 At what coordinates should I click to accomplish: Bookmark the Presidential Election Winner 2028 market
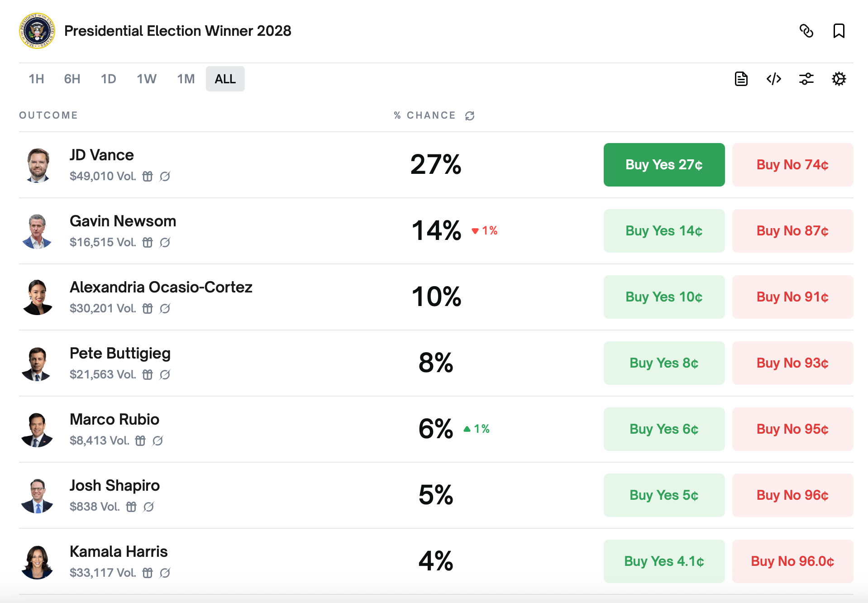tap(839, 31)
